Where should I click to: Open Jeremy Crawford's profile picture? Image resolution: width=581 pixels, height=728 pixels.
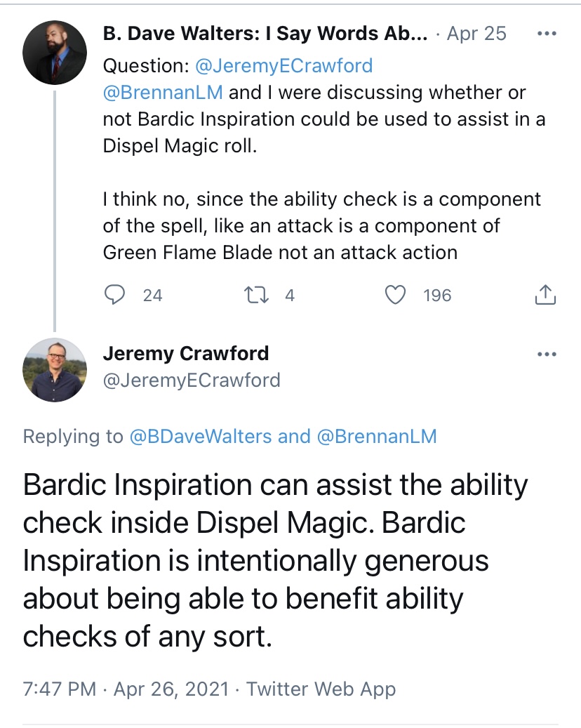click(55, 370)
